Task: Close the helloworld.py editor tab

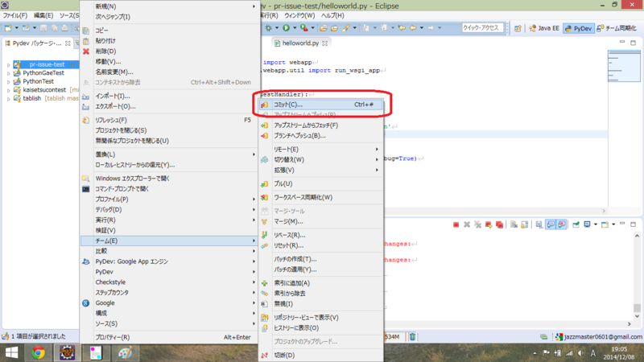Action: pyautogui.click(x=325, y=43)
